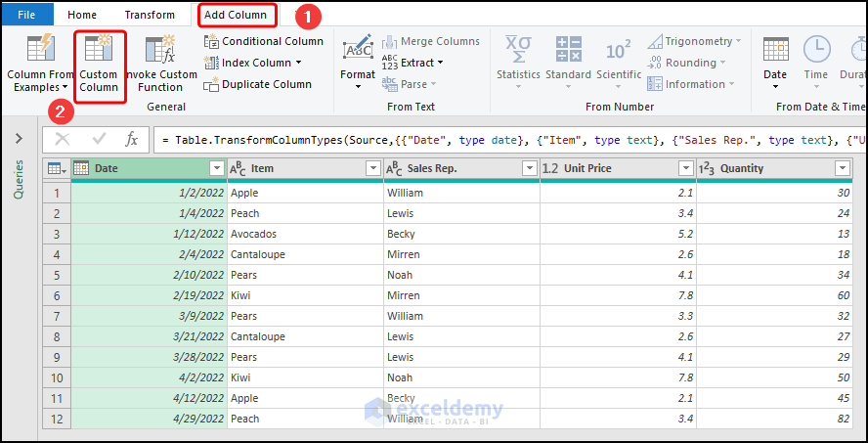Select the Date column header
The width and height of the screenshot is (868, 443).
[150, 168]
